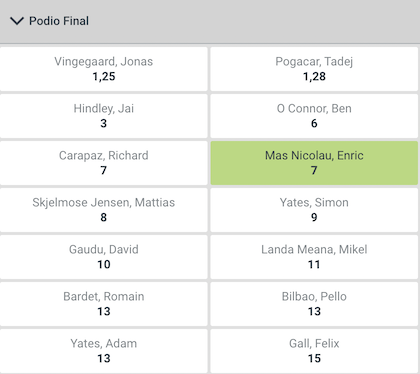The height and width of the screenshot is (374, 420).
Task: Collapse the Podio Final section chevron
Action: click(x=17, y=21)
